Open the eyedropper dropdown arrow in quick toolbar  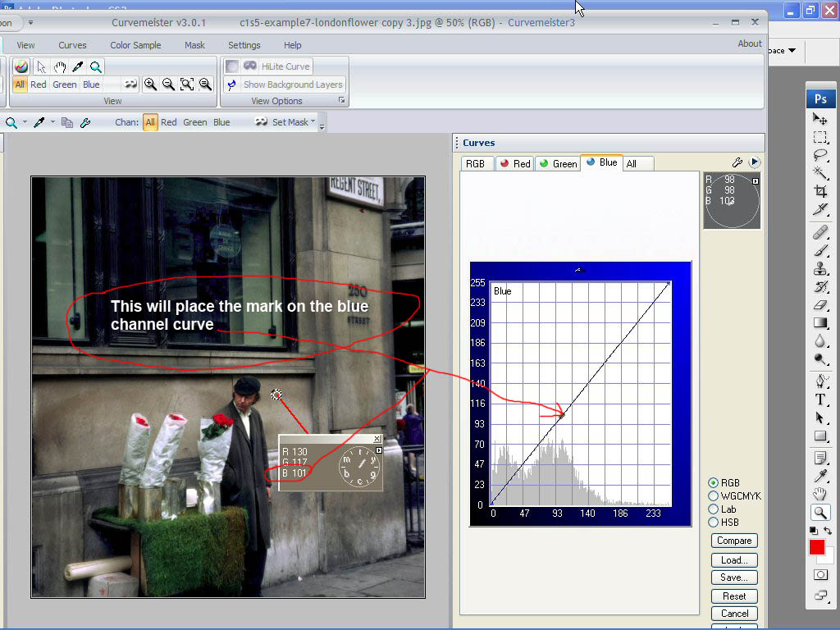[52, 122]
